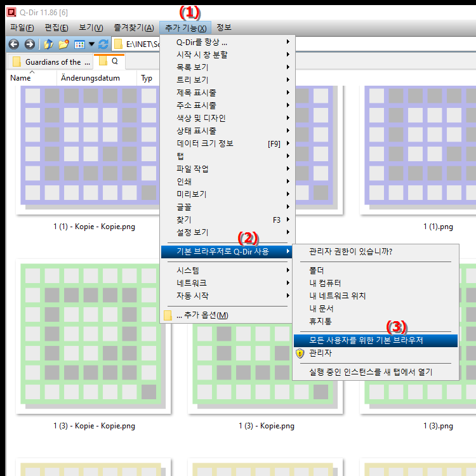The height and width of the screenshot is (476, 476).
Task: Click file name '1 (3).png'
Action: click(438, 426)
